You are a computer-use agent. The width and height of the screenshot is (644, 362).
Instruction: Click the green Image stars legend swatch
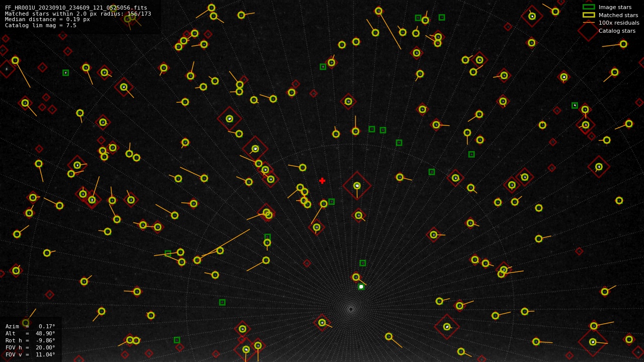tap(589, 7)
